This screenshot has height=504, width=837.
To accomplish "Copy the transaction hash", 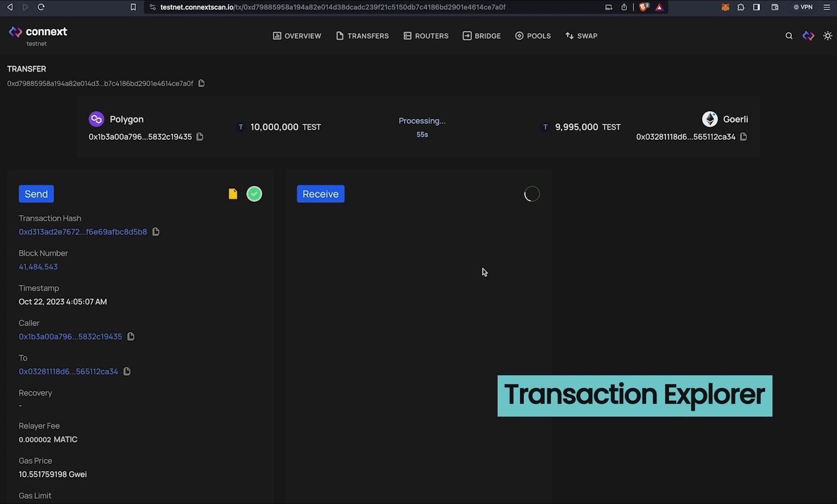I will [x=156, y=232].
